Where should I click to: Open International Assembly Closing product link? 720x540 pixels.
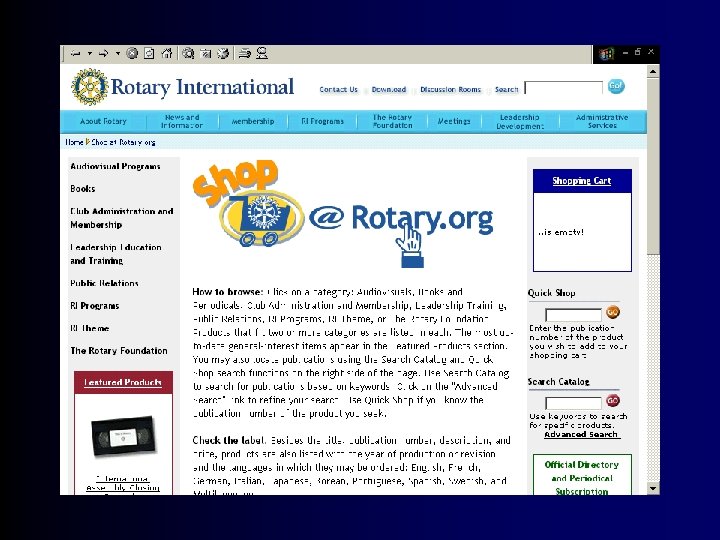[123, 484]
